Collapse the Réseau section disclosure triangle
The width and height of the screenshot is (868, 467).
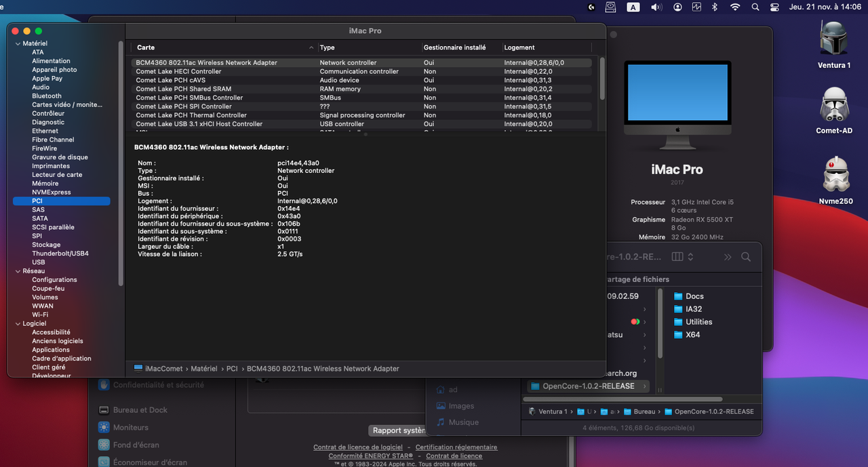click(x=18, y=271)
